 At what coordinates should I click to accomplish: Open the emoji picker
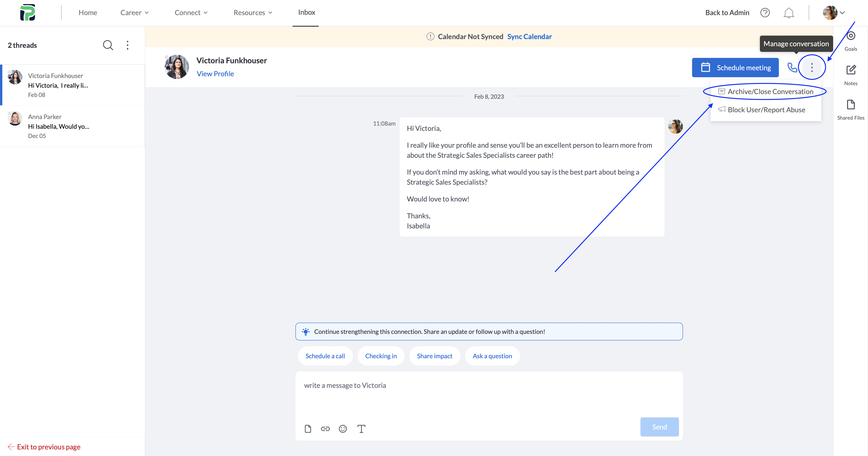tap(343, 428)
